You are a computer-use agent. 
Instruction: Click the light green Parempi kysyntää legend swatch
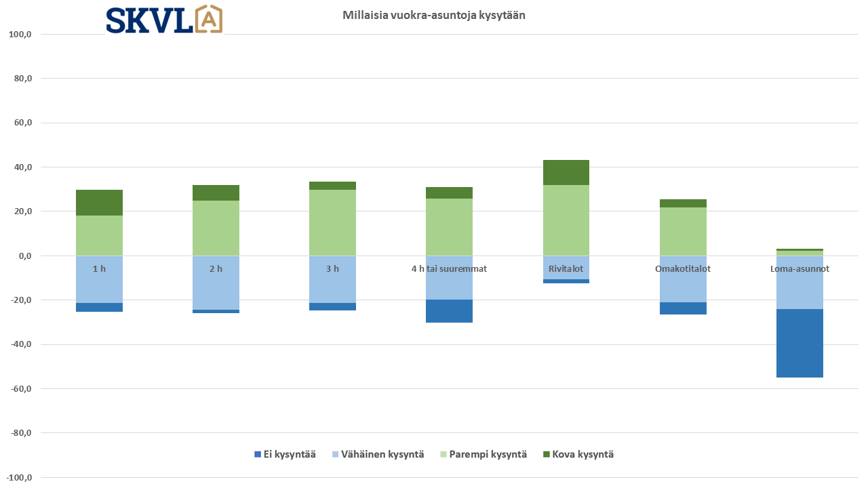coord(443,455)
